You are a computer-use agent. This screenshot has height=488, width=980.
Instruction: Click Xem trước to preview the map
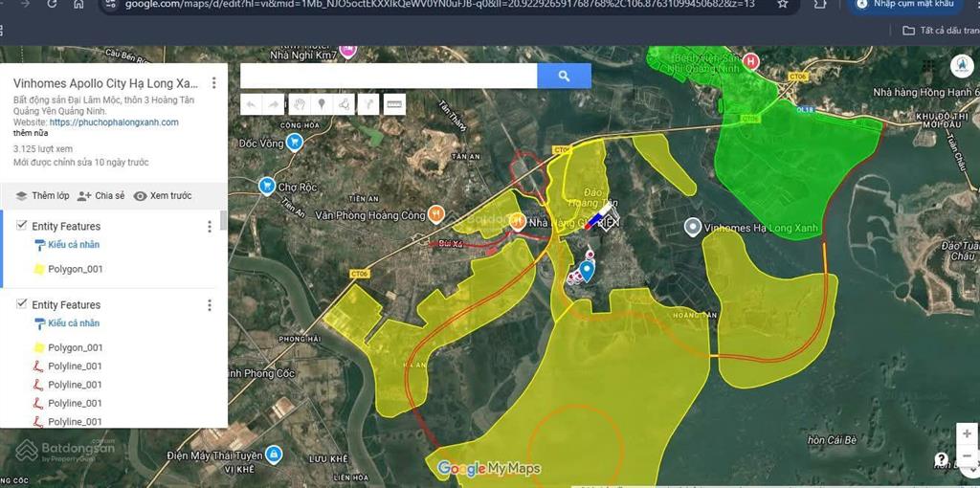click(x=163, y=196)
